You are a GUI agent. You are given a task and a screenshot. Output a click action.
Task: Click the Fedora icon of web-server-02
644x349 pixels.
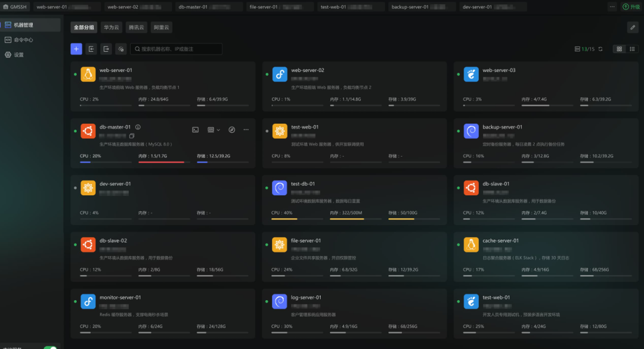280,74
